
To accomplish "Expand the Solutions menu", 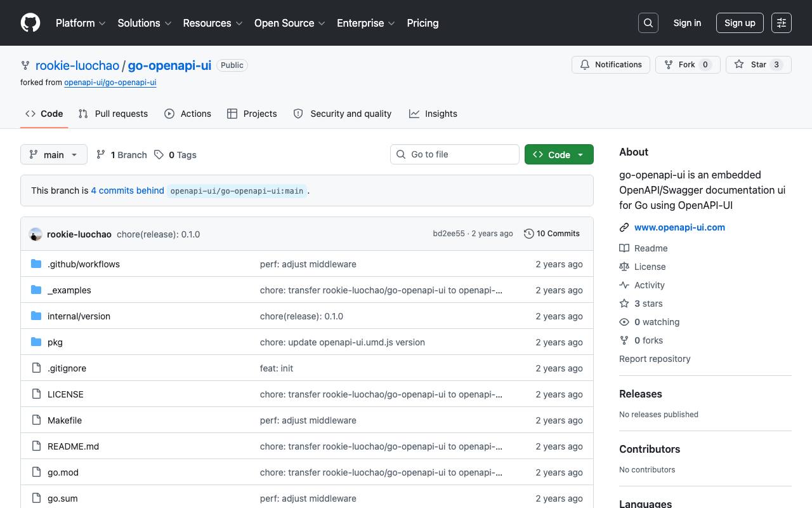I will click(145, 23).
